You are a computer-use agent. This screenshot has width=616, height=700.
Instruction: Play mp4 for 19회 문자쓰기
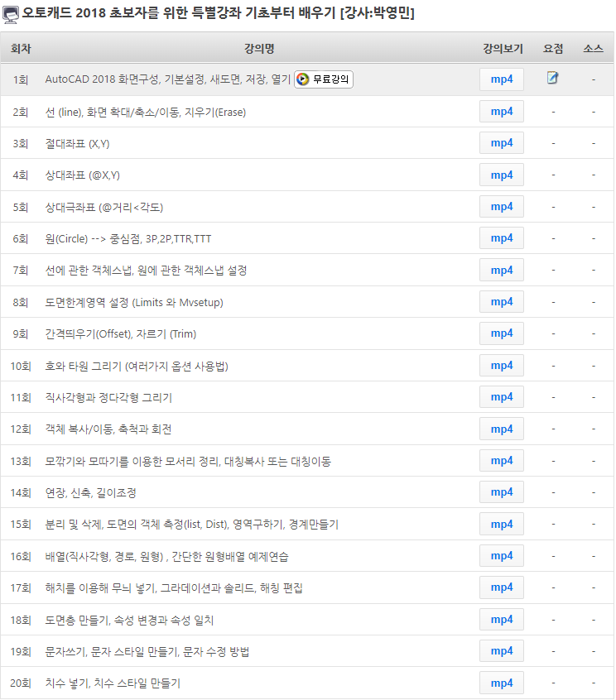[x=502, y=651]
